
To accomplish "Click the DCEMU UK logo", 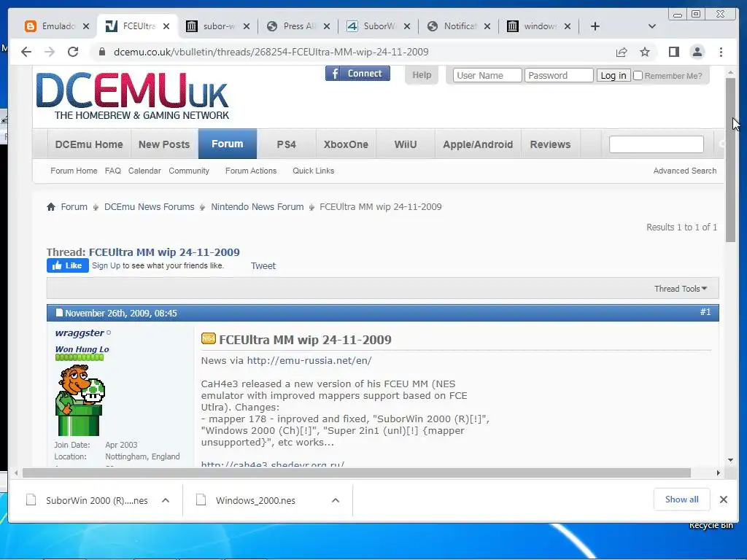I will tap(133, 96).
